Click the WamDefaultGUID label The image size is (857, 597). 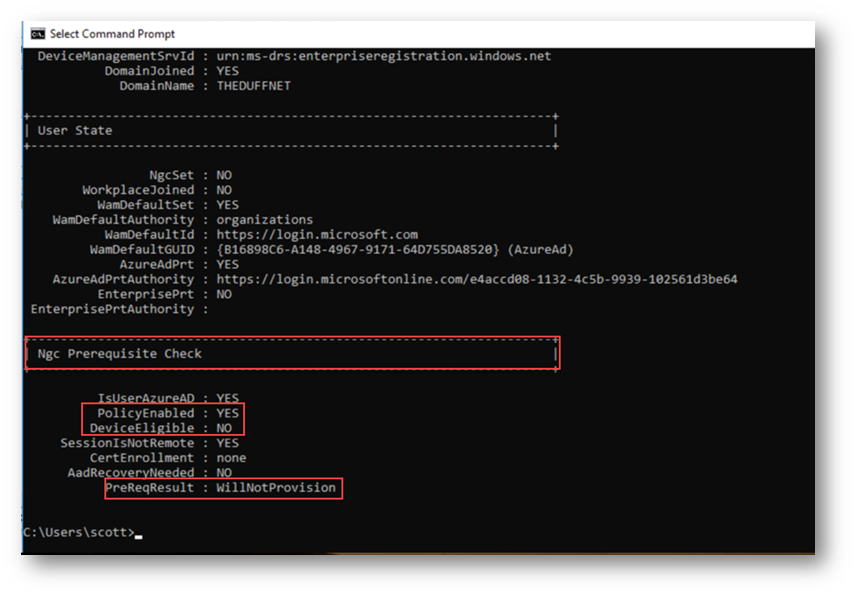(x=142, y=250)
